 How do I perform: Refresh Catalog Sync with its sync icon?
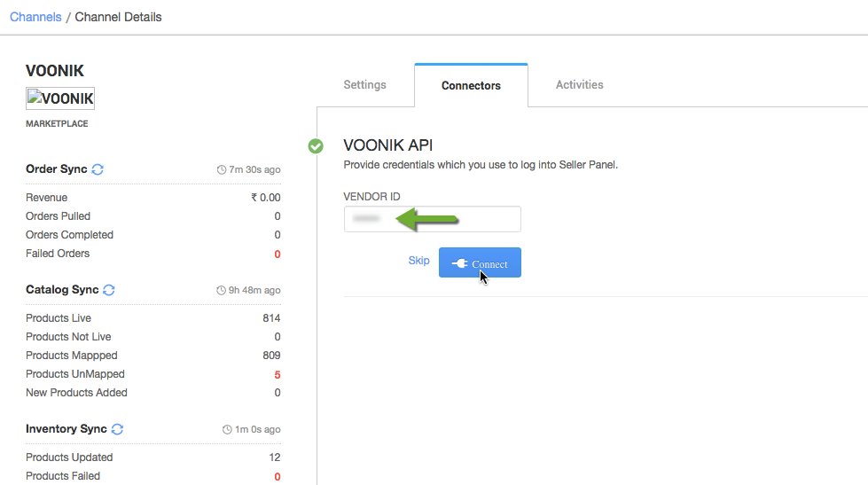109,290
